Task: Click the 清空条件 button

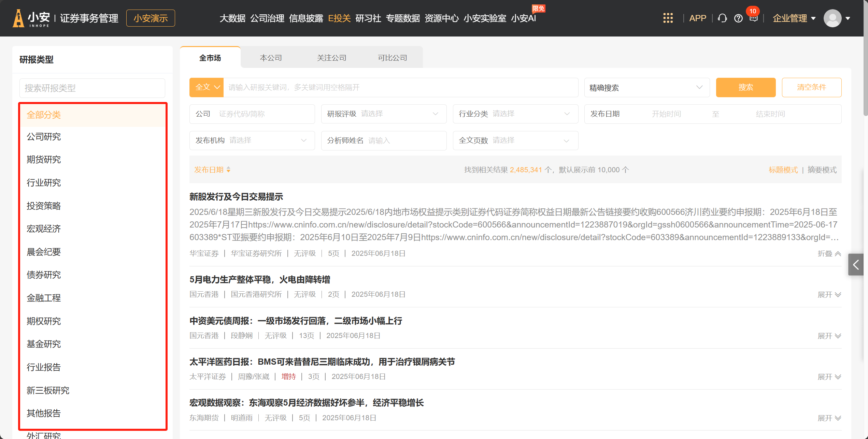Action: point(811,87)
